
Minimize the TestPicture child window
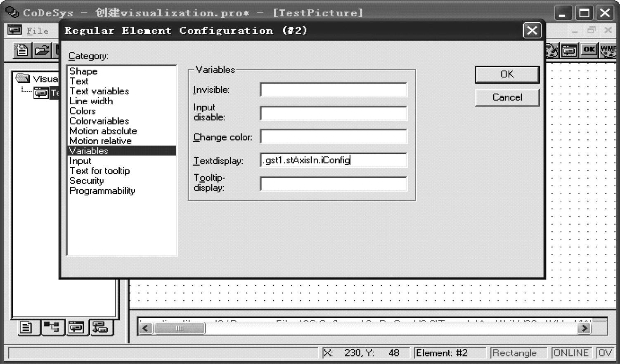(x=575, y=31)
